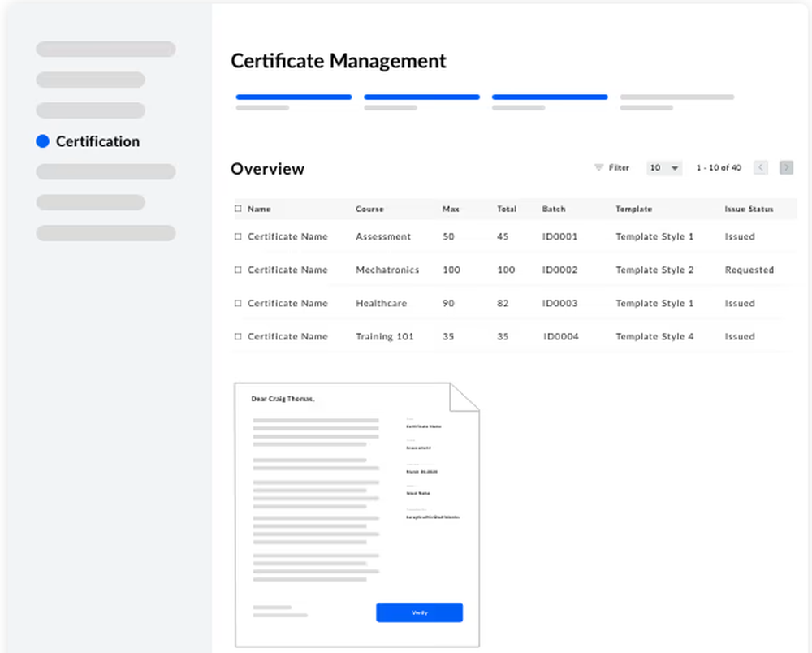This screenshot has width=812, height=653.
Task: Go to the next page arrow
Action: (x=786, y=168)
